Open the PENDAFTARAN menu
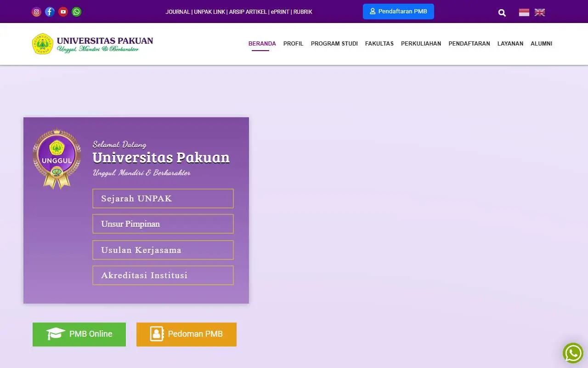Viewport: 588px width, 368px height. [469, 44]
